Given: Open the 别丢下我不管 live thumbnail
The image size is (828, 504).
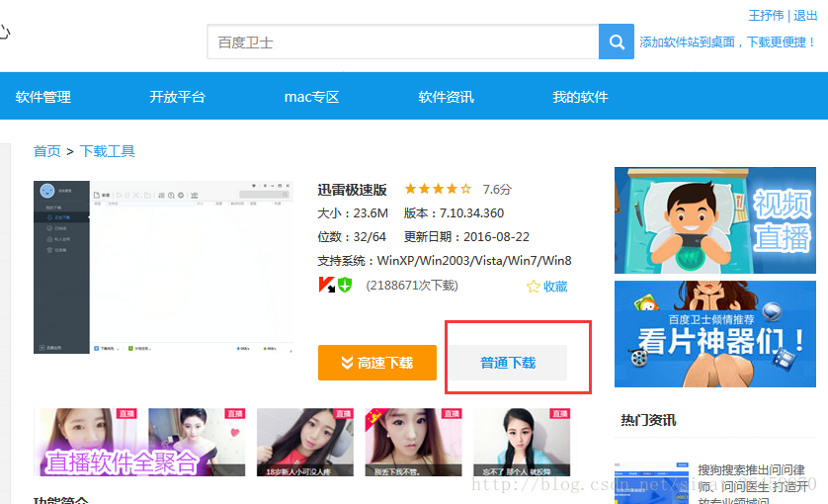Looking at the screenshot, I should (x=413, y=442).
